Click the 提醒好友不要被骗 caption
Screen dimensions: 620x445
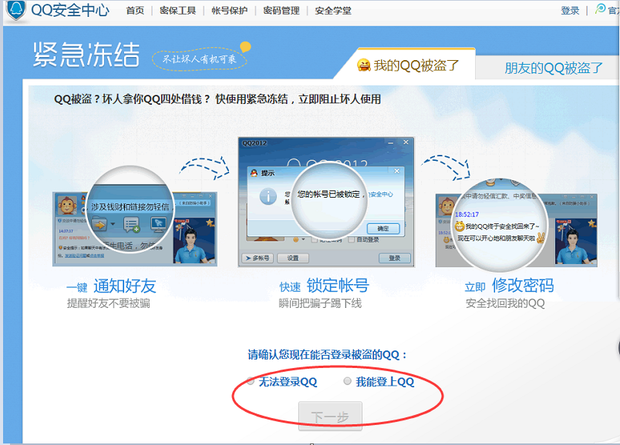pyautogui.click(x=108, y=303)
